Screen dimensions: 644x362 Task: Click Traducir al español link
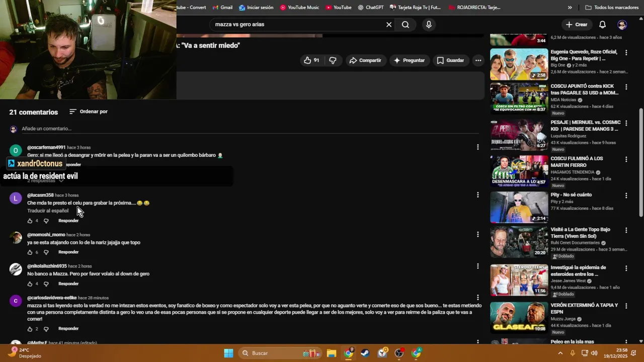[48, 211]
